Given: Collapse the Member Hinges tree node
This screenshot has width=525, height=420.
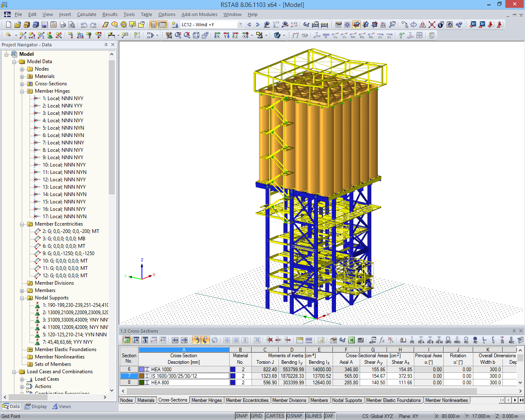Looking at the screenshot, I should pyautogui.click(x=22, y=91).
